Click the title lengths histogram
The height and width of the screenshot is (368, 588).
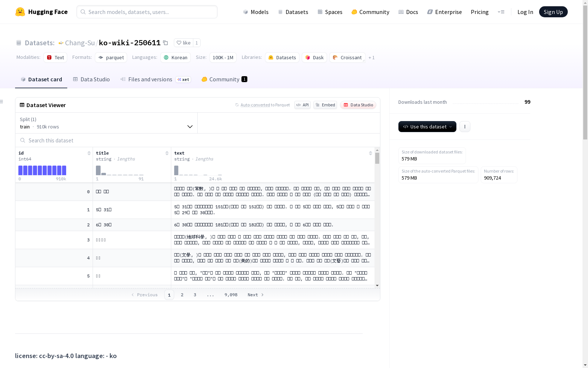click(120, 170)
